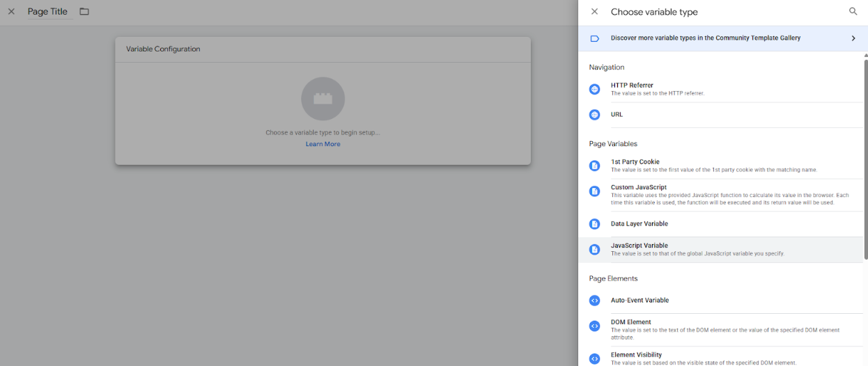
Task: Click the Auto-Event Variable code icon
Action: tap(594, 301)
